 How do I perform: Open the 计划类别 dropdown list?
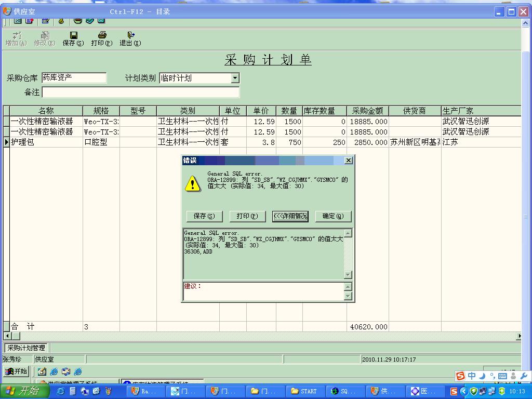[x=235, y=78]
